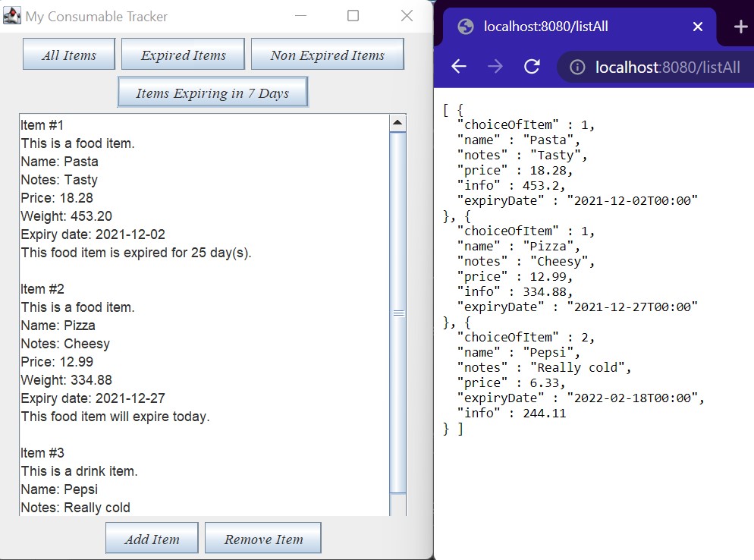Close the localhost:8080/listAll browser tab
Screen dimensions: 754x560
point(697,26)
